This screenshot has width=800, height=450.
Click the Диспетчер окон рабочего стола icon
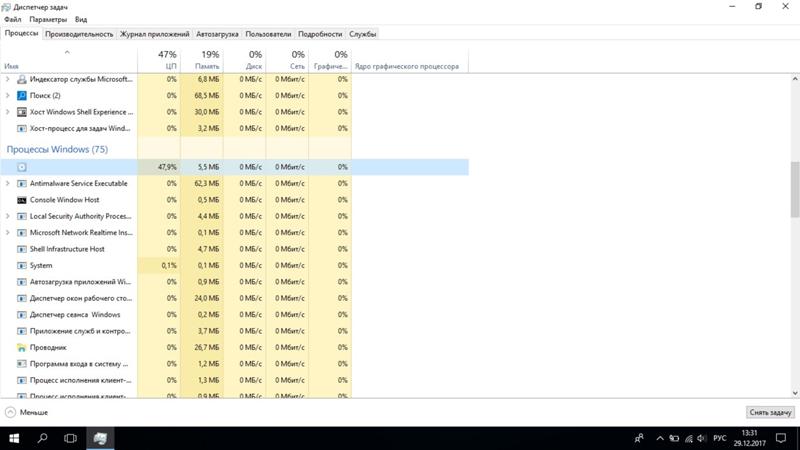[x=21, y=298]
